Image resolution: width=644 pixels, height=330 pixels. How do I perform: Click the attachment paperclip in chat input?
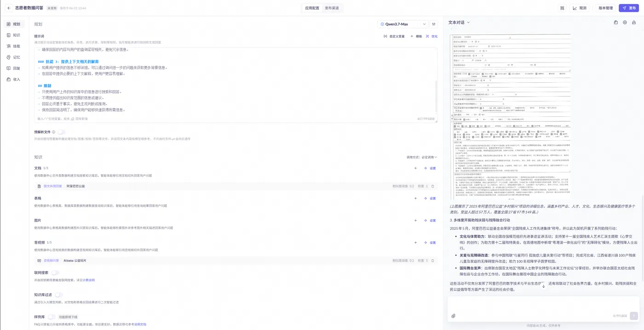pos(453,316)
